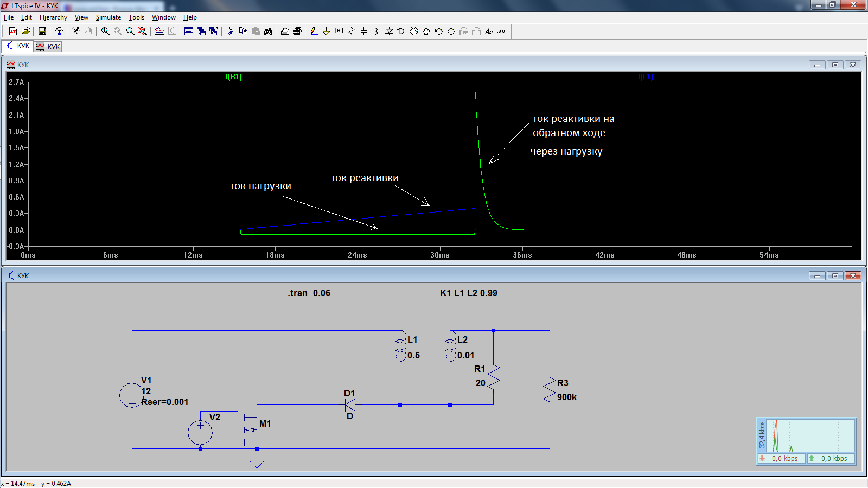This screenshot has height=488, width=868.
Task: Click the blue I(L1) trace label
Action: 646,76
